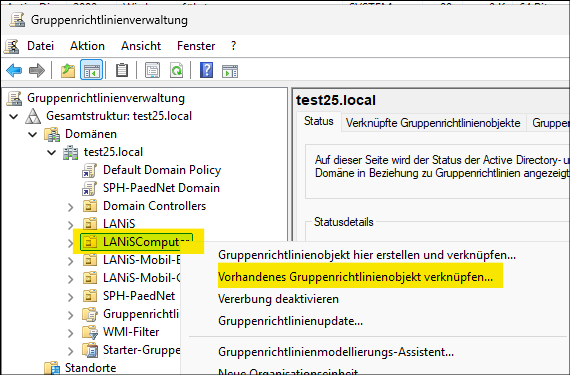Click the test25.local heading in details pane

tap(336, 100)
